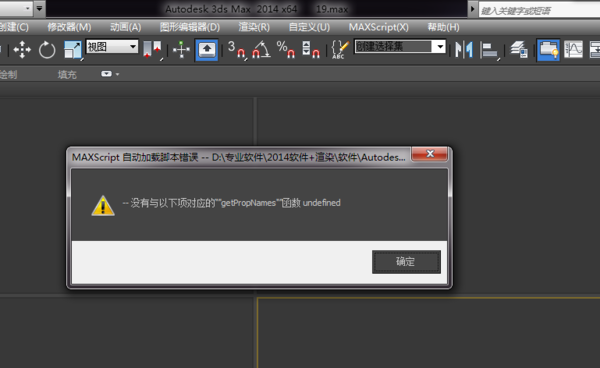Open the 修改器(M) menu
This screenshot has width=600, height=368.
[69, 27]
